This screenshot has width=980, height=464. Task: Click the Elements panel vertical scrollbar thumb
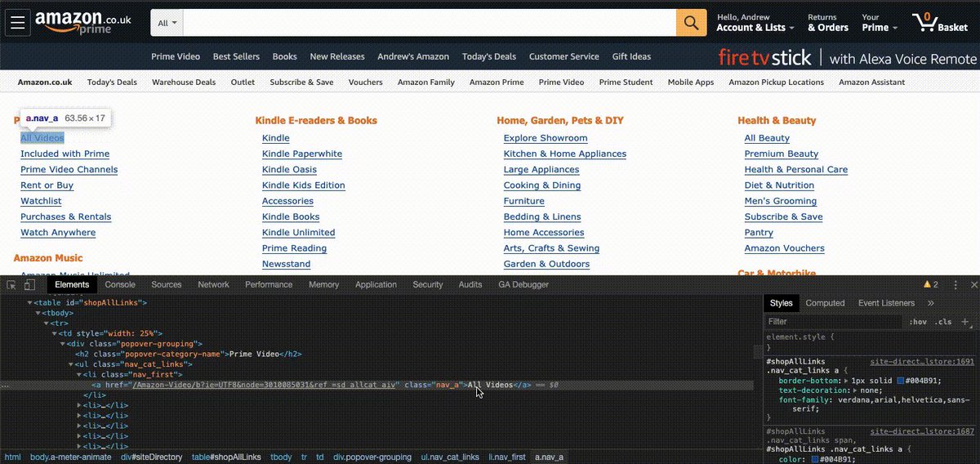point(757,352)
